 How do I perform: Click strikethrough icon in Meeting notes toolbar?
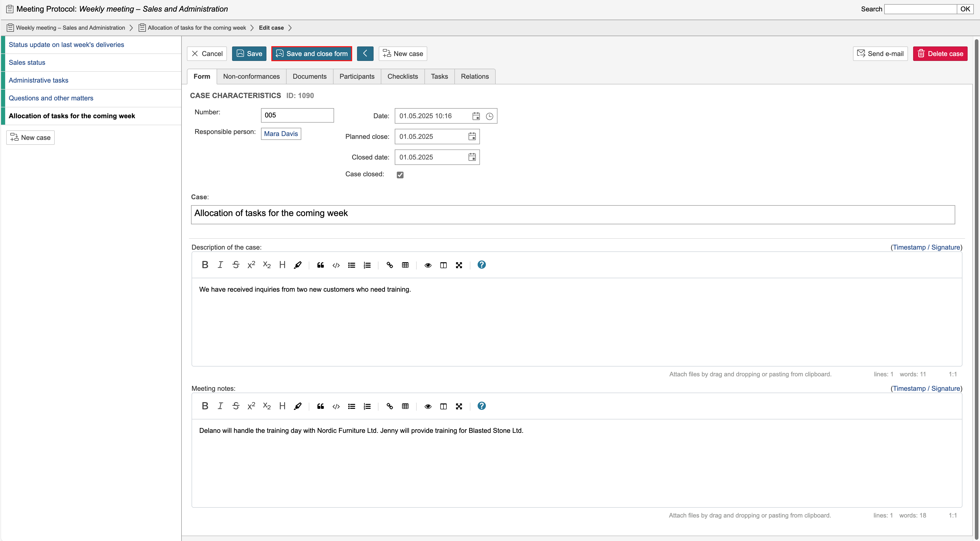[236, 406]
